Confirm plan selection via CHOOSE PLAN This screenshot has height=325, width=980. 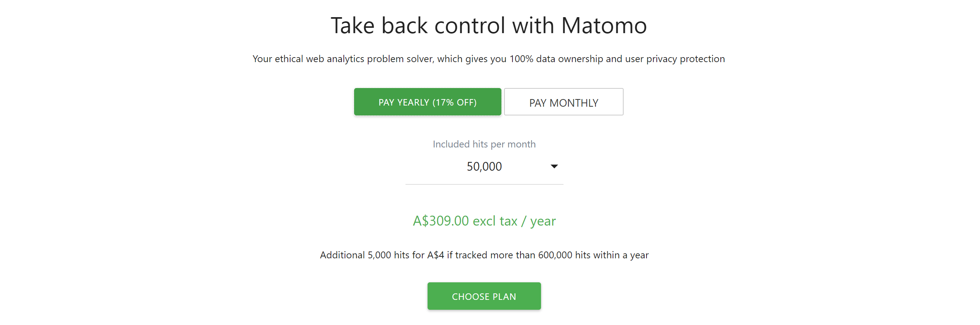click(x=484, y=296)
